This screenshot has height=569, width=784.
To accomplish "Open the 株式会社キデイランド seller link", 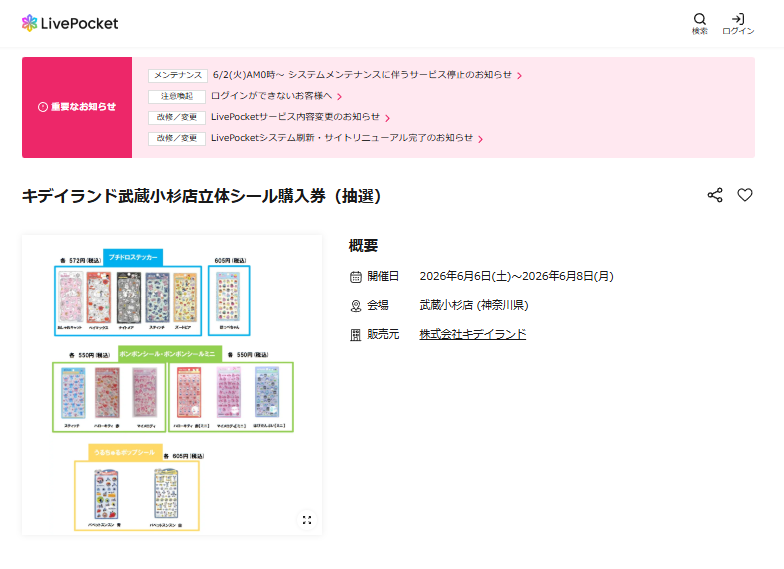I will click(472, 334).
